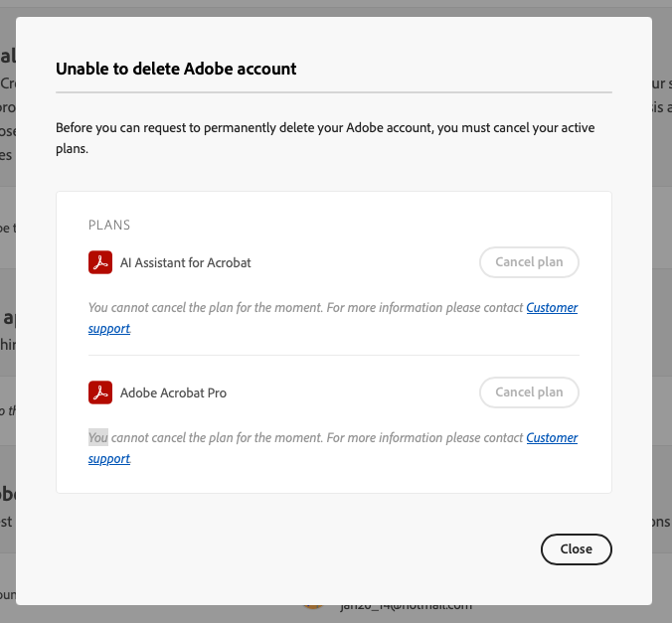Close the Unable to delete account dialog
The width and height of the screenshot is (672, 623).
[576, 549]
